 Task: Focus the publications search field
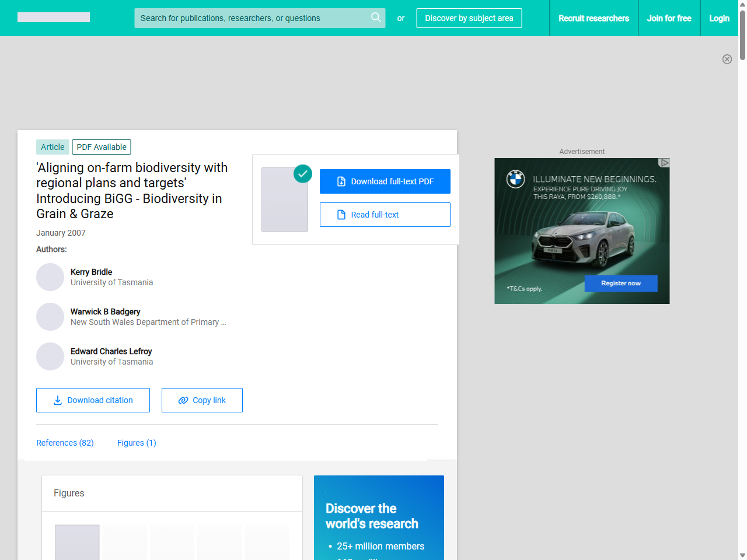pos(251,18)
